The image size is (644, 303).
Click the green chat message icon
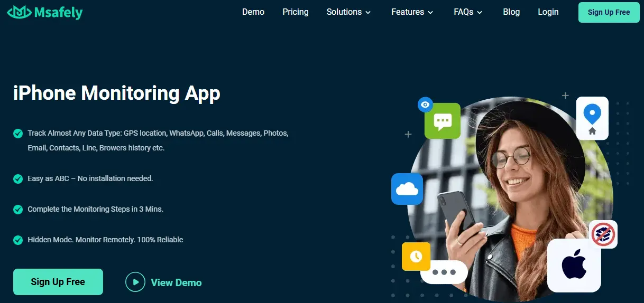pos(443,121)
